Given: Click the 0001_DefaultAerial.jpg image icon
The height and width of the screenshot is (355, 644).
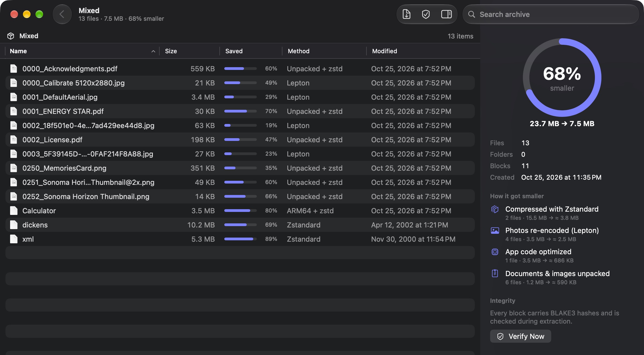Looking at the screenshot, I should [14, 97].
